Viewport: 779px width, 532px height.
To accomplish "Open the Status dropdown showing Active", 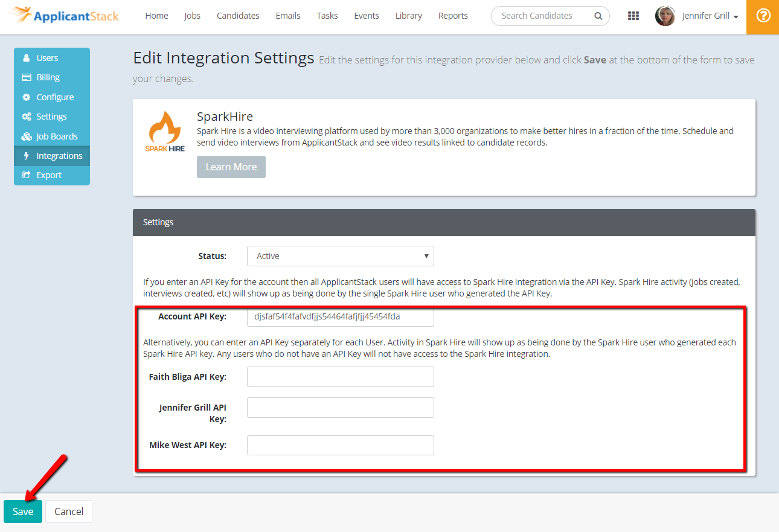I will coord(340,255).
